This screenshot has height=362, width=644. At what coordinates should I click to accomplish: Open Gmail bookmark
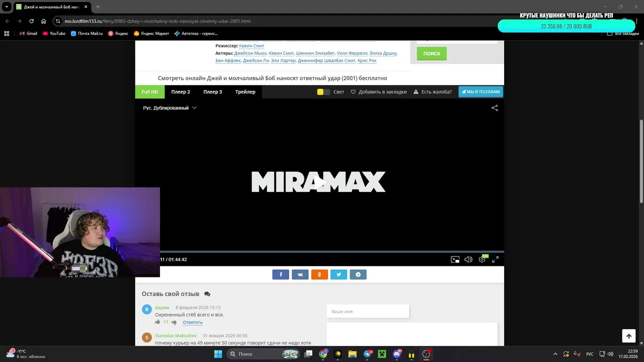tap(28, 33)
